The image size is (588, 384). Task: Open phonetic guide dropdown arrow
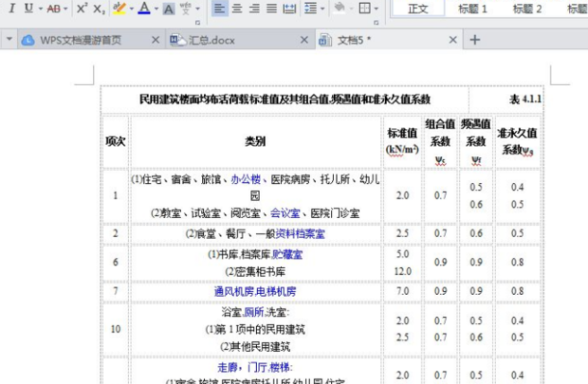pos(198,9)
